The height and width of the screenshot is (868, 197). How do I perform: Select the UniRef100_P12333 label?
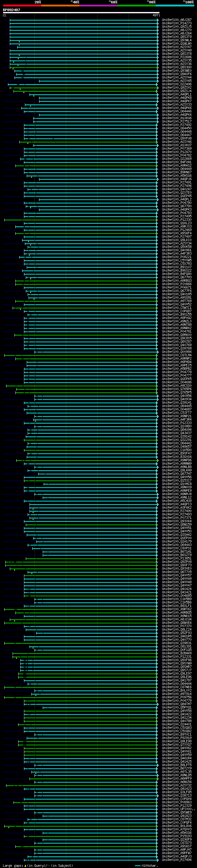(x=177, y=423)
